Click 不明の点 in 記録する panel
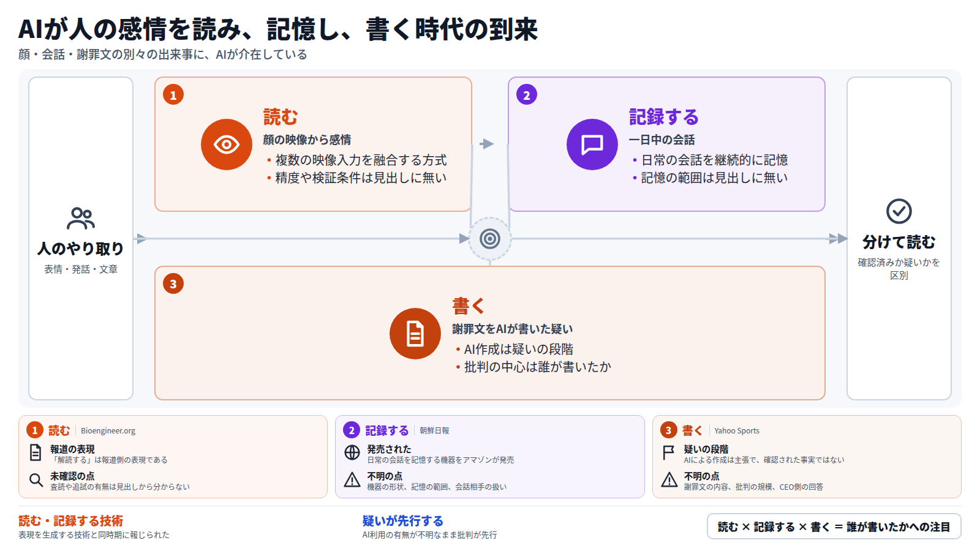This screenshot has width=980, height=551. click(x=385, y=476)
